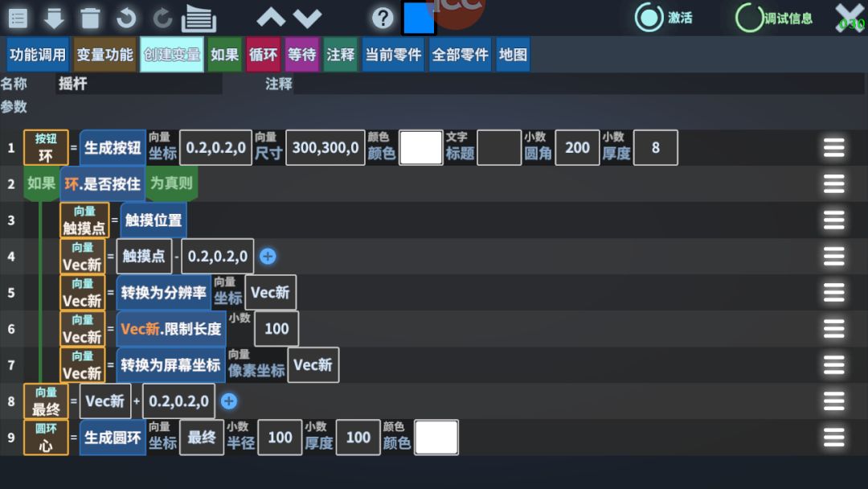
Task: Select the 功能调用 tab
Action: tap(38, 55)
